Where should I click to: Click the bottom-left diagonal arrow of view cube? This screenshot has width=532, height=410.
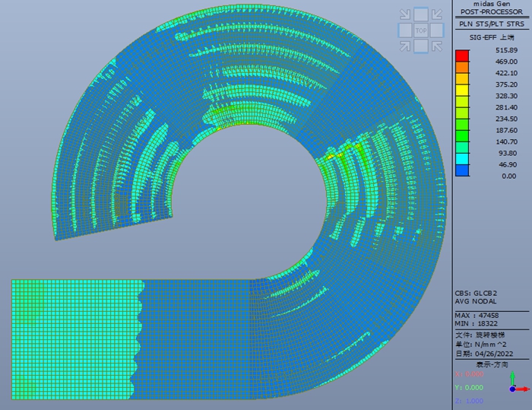tap(406, 46)
